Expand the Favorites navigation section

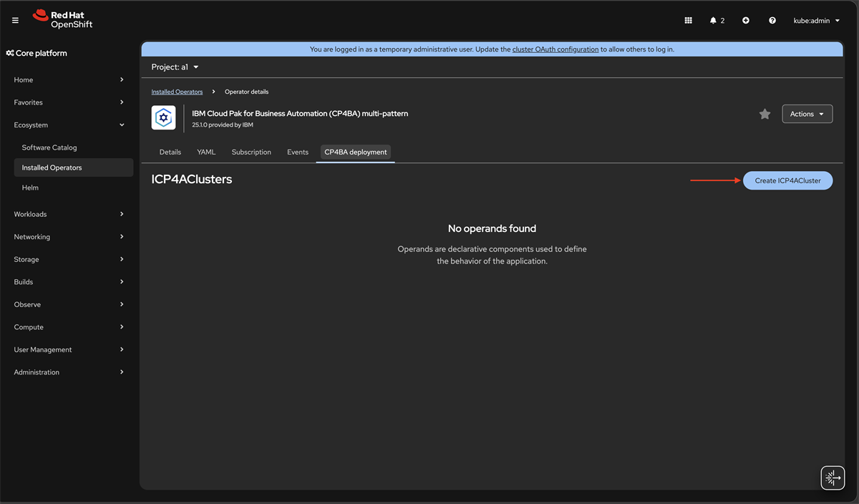(x=69, y=102)
